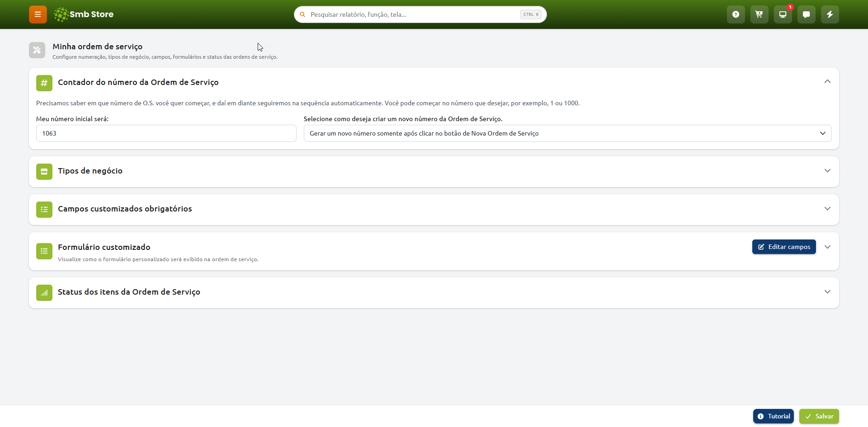Screen dimensions: 868x427
Task: Click the hash icon beside Contador
Action: click(44, 83)
